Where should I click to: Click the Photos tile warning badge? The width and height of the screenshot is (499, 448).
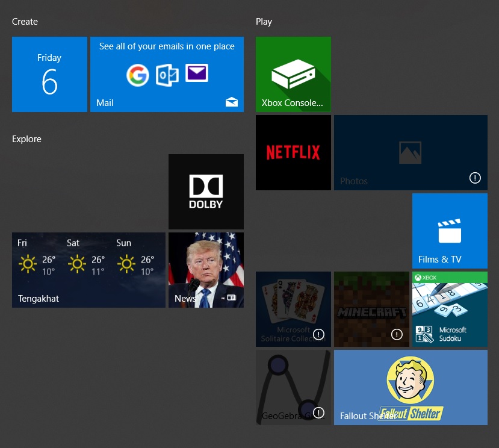(x=475, y=178)
